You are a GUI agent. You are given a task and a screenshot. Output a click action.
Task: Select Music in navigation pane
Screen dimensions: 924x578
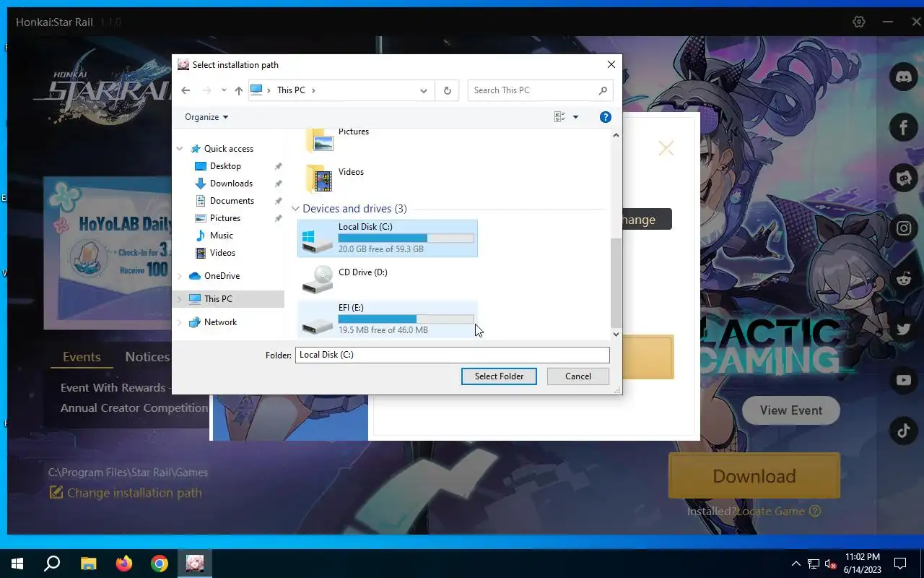[x=221, y=236]
